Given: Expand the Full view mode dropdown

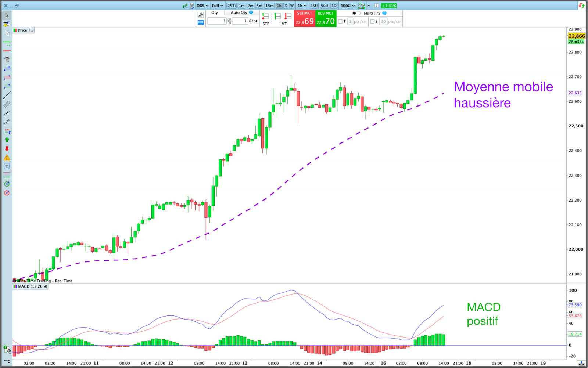Looking at the screenshot, I should coord(217,6).
